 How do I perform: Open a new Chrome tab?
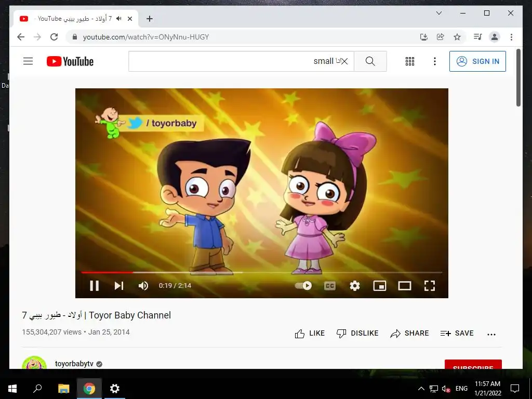[x=150, y=19]
